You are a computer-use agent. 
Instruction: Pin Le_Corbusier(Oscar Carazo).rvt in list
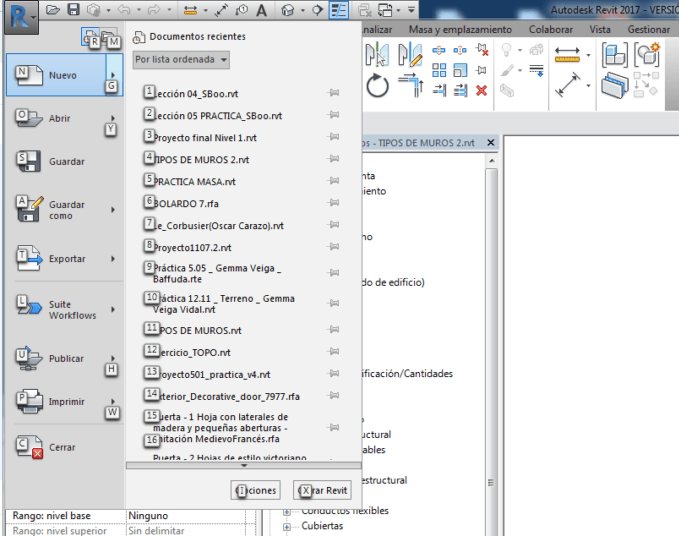(333, 225)
